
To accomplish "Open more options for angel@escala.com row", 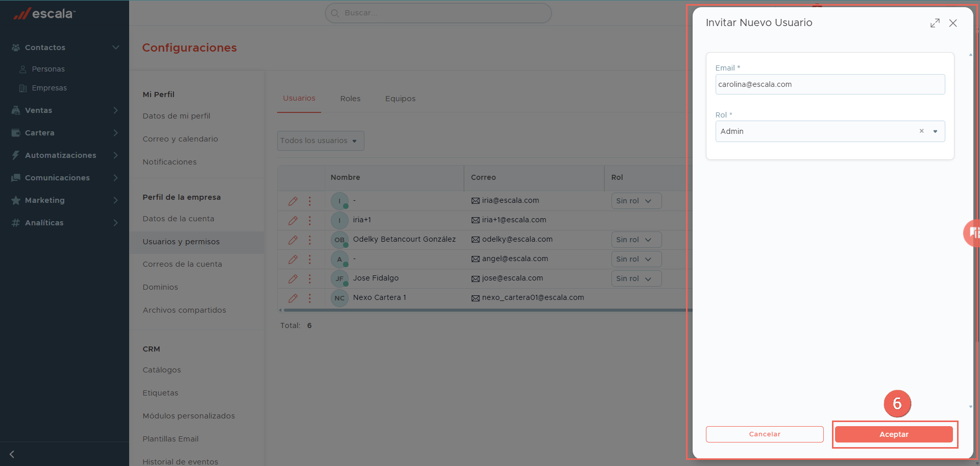I will click(310, 260).
